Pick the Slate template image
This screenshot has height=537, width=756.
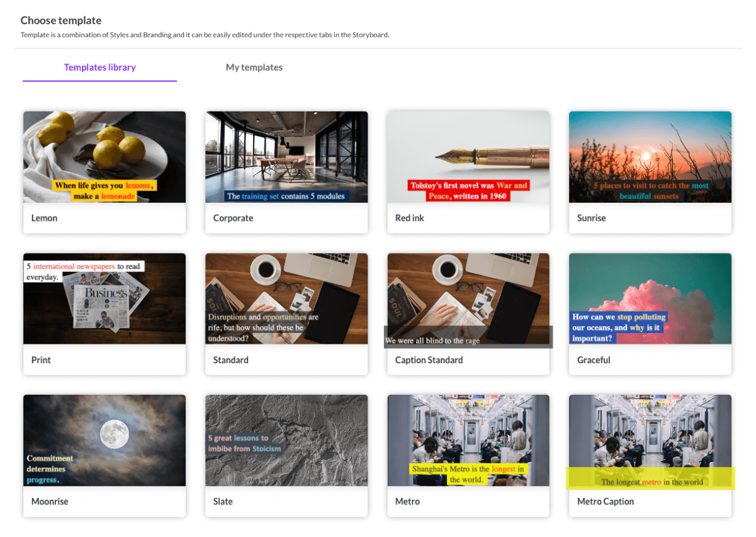(x=286, y=440)
